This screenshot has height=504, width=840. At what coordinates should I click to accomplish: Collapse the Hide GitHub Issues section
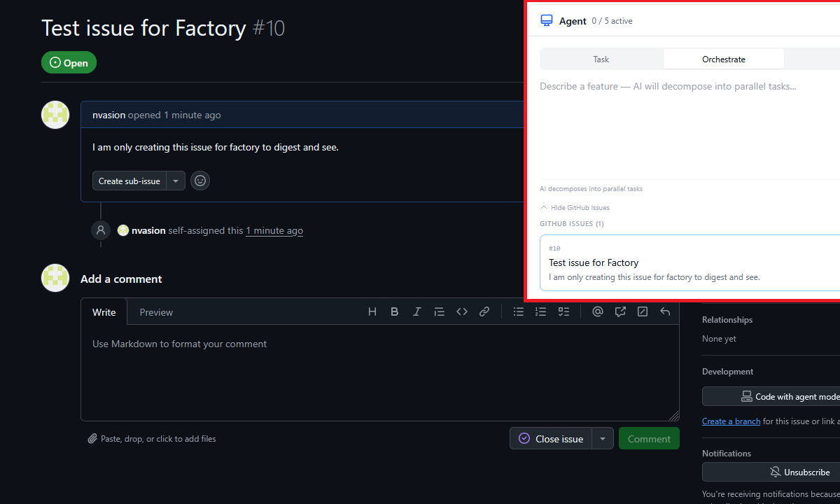[x=575, y=207]
